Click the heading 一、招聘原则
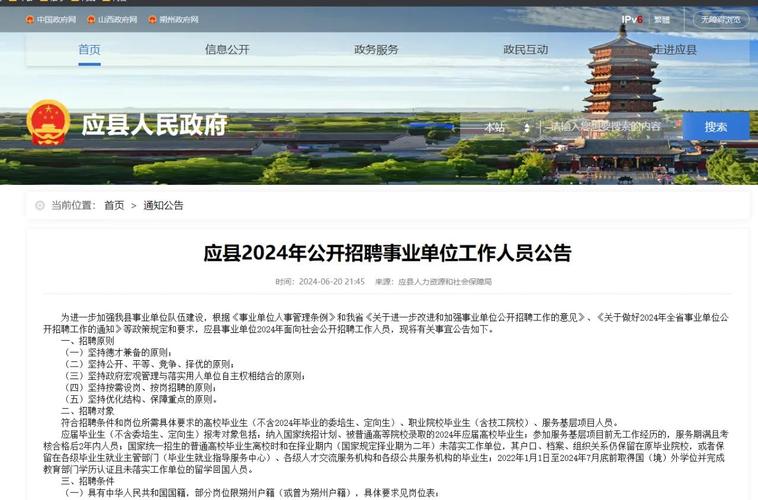The image size is (758, 500). (87, 341)
